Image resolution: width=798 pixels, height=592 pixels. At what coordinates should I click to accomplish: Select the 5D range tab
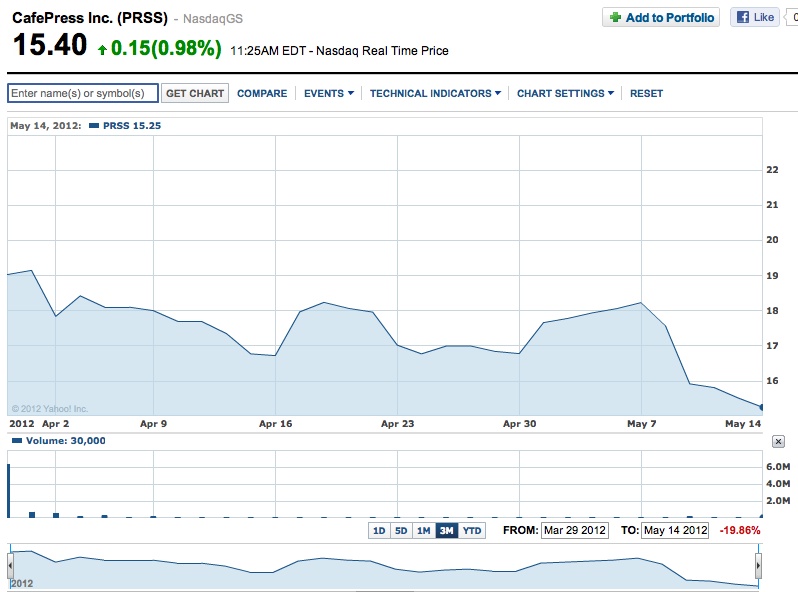(x=401, y=531)
